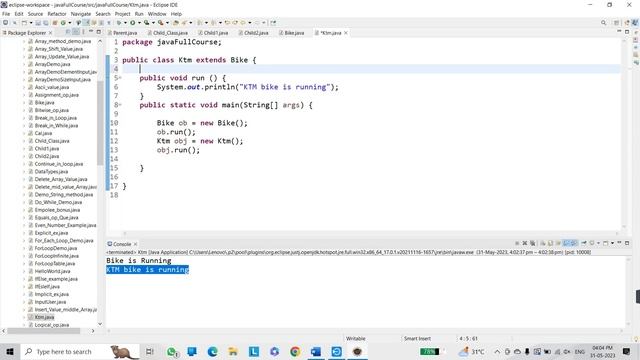This screenshot has height=360, width=640.
Task: Switch to the Bike.java editor tab
Action: tap(292, 33)
